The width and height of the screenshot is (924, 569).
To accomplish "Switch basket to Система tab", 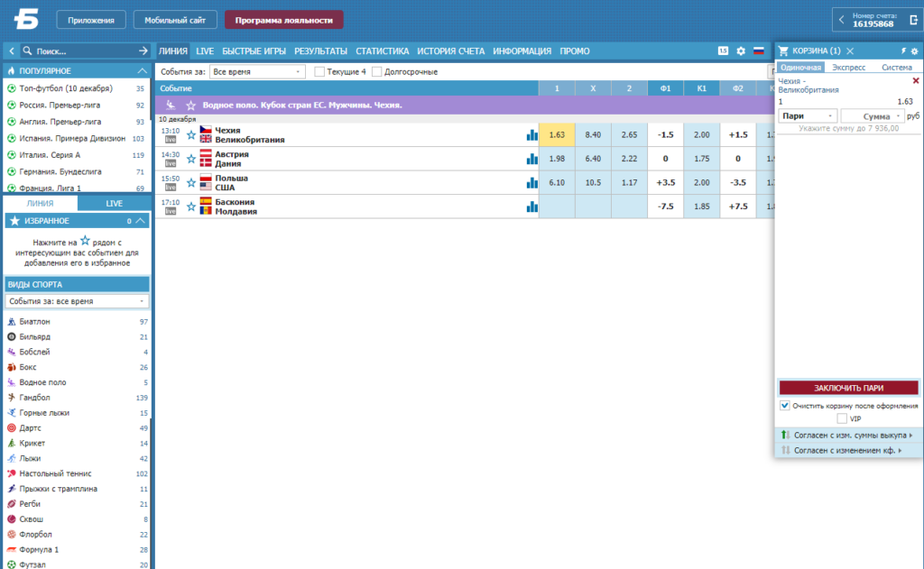I will [896, 68].
